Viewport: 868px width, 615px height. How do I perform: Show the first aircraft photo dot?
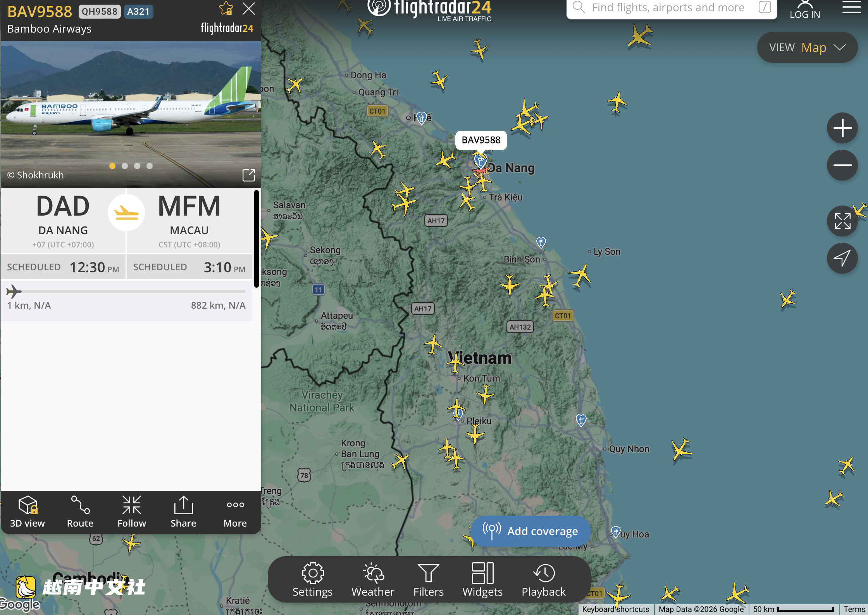(x=112, y=166)
